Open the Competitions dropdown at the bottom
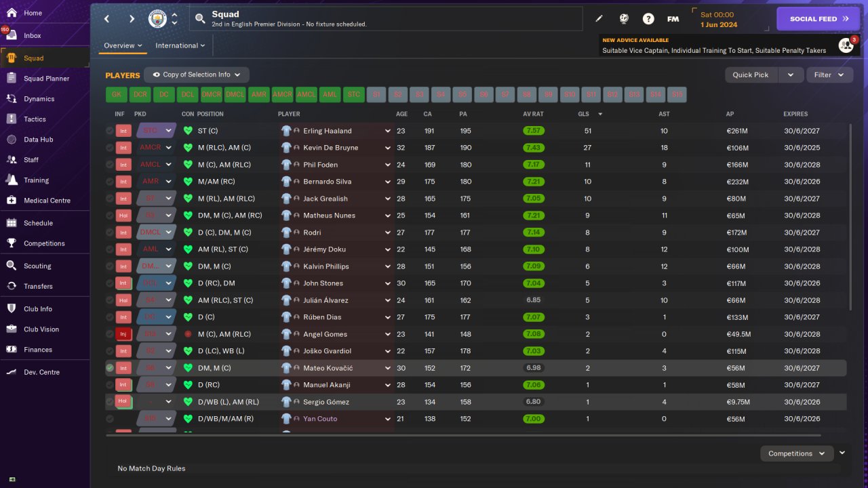 797,453
